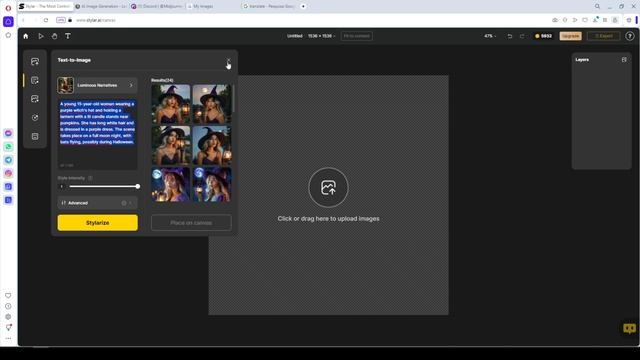Click the Untitled project name
The height and width of the screenshot is (360, 640).
pos(295,36)
